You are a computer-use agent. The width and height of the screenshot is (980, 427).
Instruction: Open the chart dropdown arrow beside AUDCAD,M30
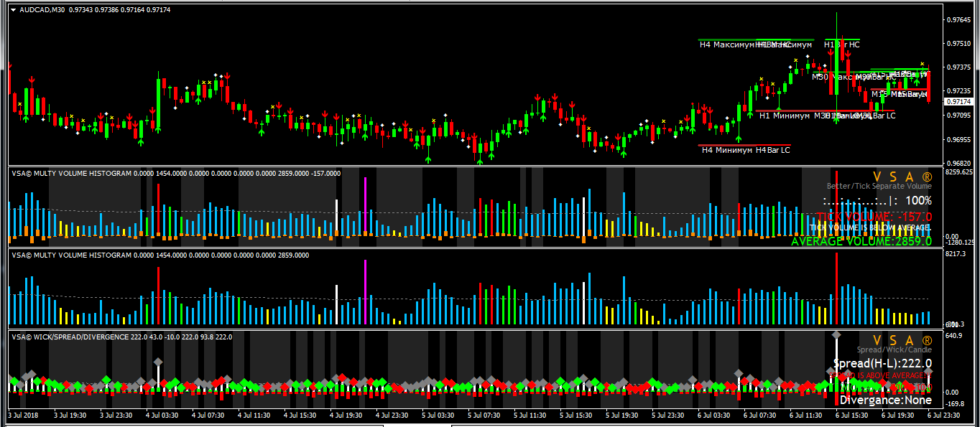(14, 10)
